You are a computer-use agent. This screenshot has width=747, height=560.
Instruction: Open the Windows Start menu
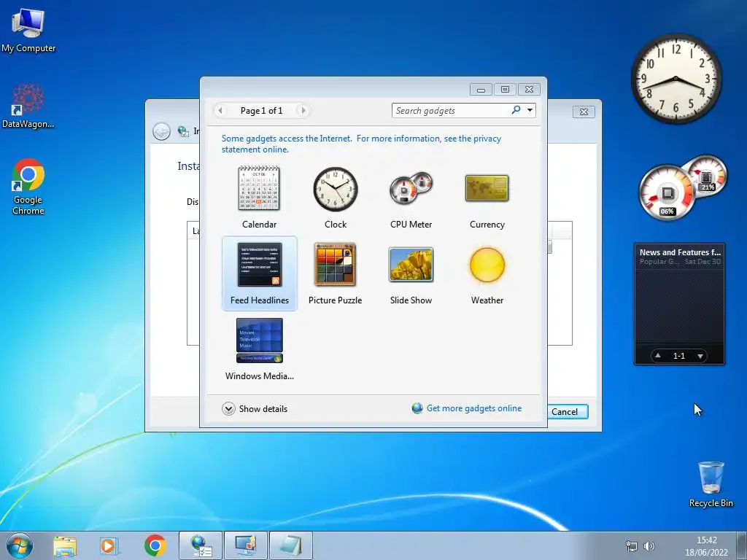click(20, 545)
